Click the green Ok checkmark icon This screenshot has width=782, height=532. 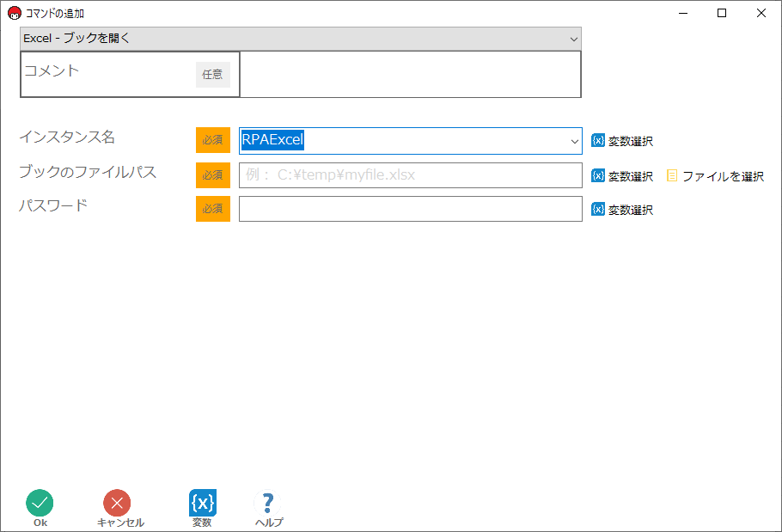coord(40,503)
